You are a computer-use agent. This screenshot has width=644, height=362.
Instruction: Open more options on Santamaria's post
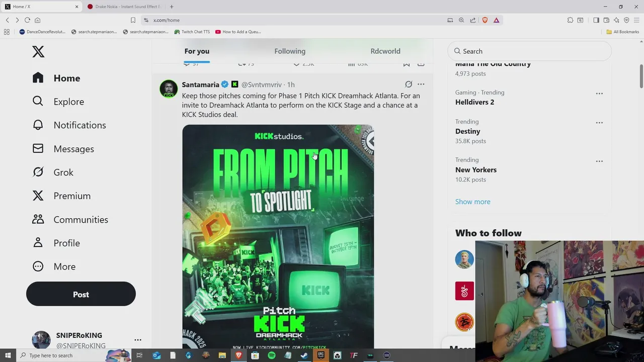pyautogui.click(x=421, y=84)
